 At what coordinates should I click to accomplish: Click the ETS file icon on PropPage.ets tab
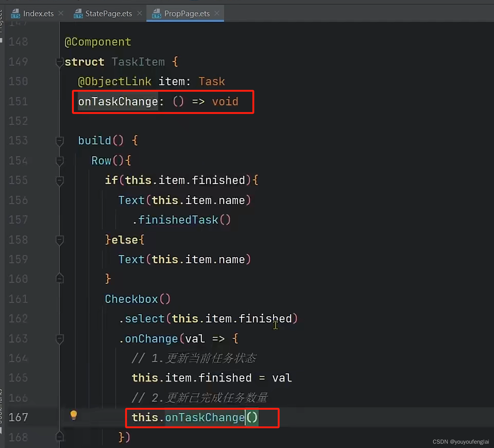pyautogui.click(x=157, y=14)
